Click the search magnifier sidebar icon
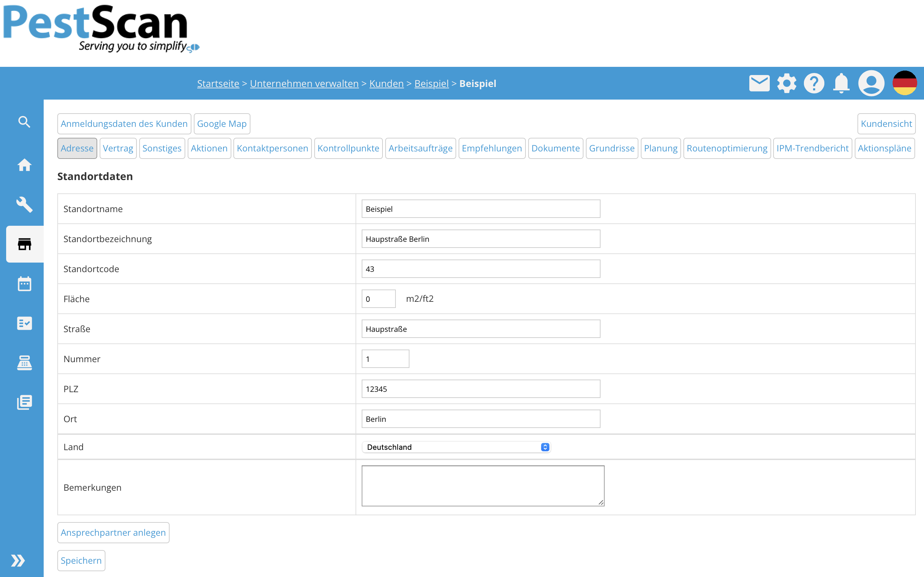The image size is (924, 577). point(24,122)
